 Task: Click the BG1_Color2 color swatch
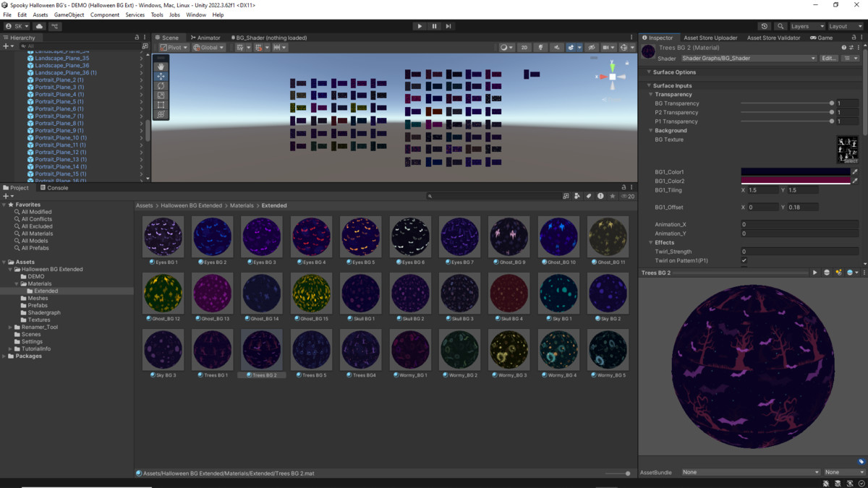pos(795,181)
